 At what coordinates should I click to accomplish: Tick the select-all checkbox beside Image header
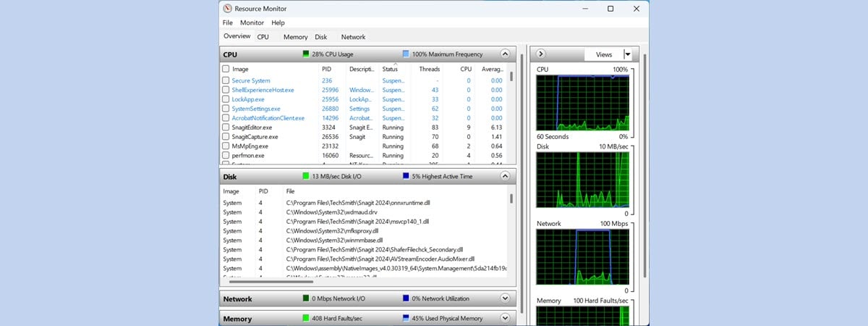(x=226, y=69)
